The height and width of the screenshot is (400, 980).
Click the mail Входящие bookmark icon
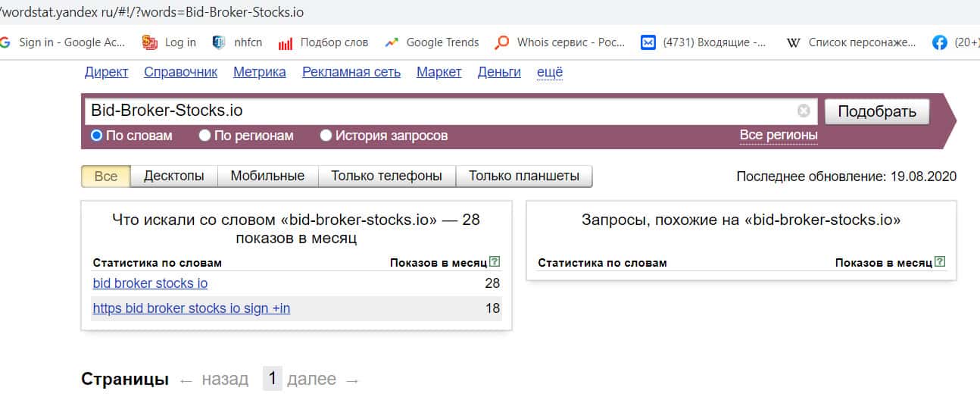(x=648, y=42)
